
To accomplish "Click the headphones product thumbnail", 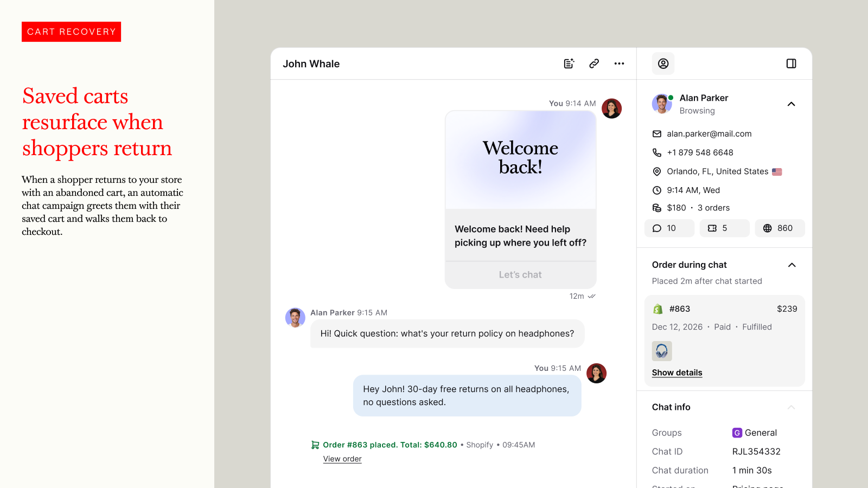I will [662, 351].
